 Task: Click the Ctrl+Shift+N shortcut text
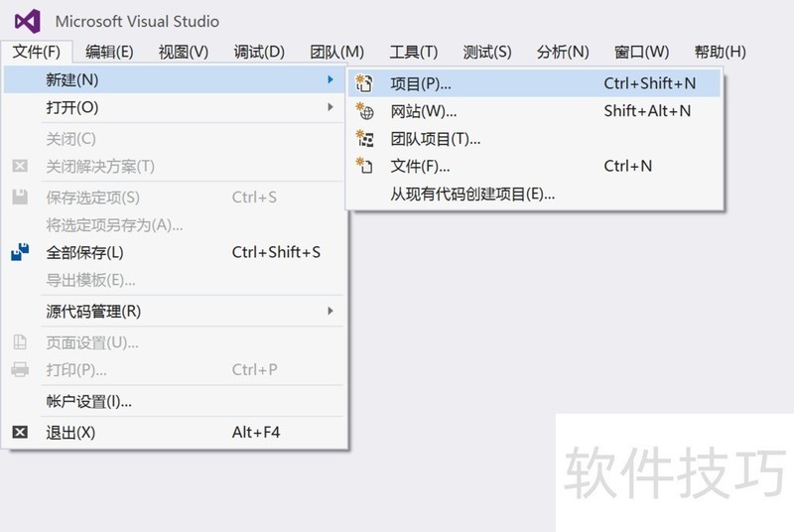(x=650, y=83)
